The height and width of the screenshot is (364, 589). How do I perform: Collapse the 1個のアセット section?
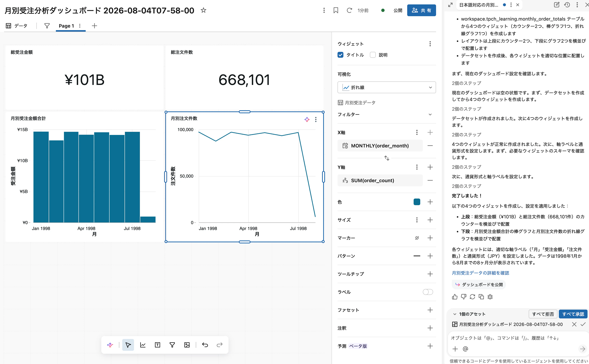[455, 314]
